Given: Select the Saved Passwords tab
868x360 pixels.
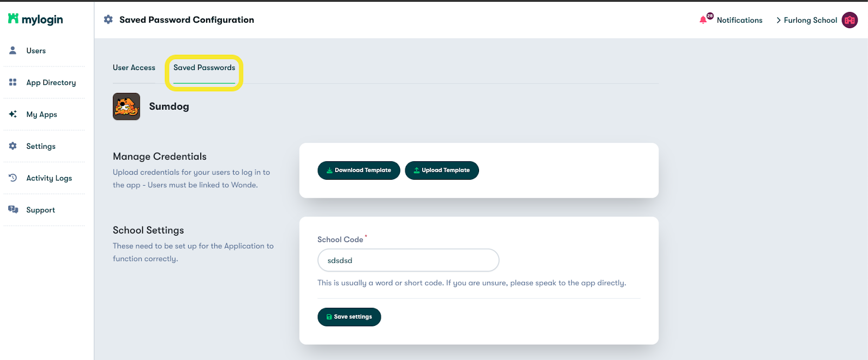Looking at the screenshot, I should (x=205, y=67).
